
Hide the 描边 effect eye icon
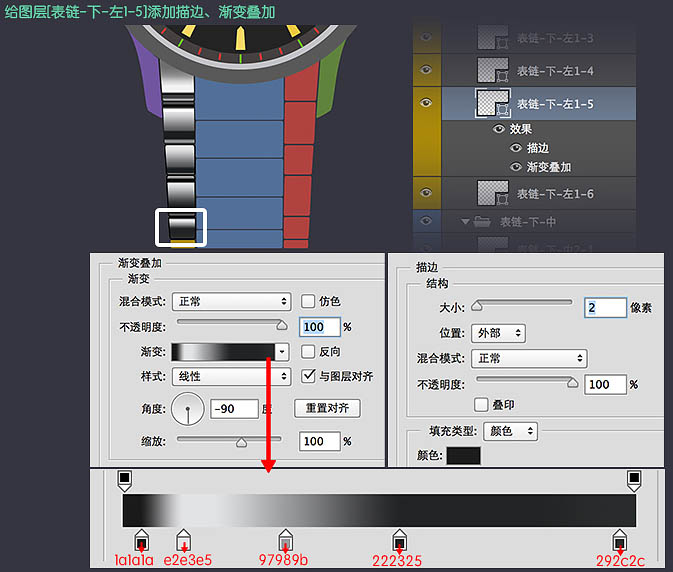coord(517,148)
